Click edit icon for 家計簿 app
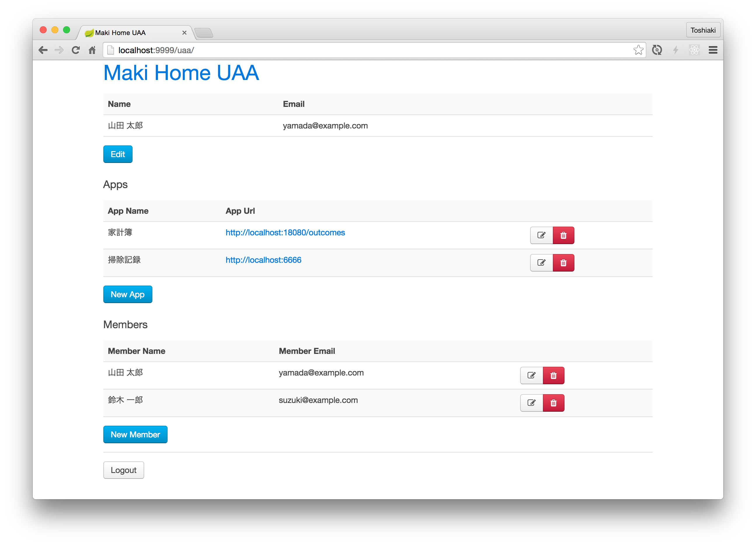This screenshot has width=756, height=546. click(541, 235)
